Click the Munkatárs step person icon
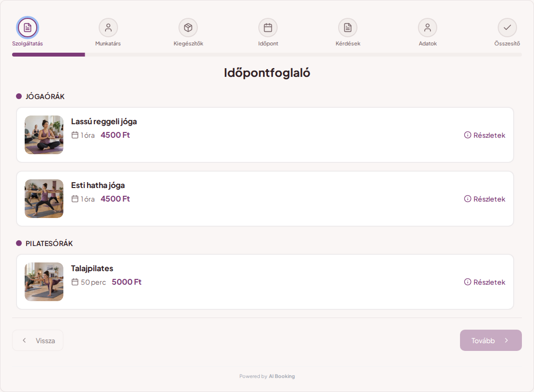The image size is (534, 392). click(x=108, y=28)
